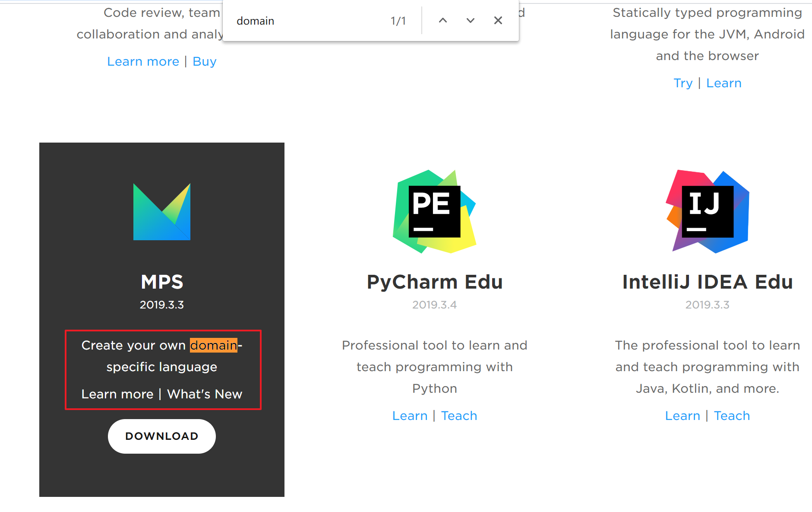
Task: Click the Buy link
Action: [205, 61]
